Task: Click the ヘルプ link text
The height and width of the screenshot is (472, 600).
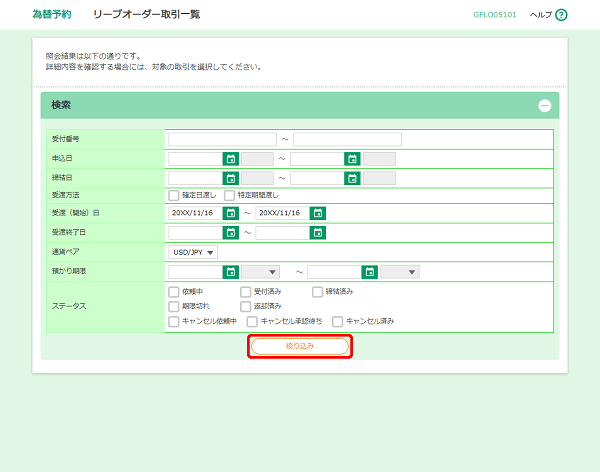Action: [x=541, y=15]
